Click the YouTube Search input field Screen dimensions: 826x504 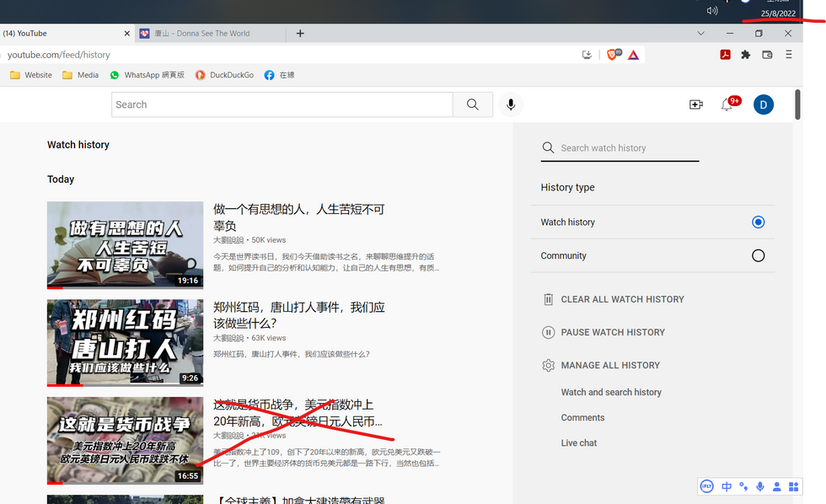click(282, 105)
